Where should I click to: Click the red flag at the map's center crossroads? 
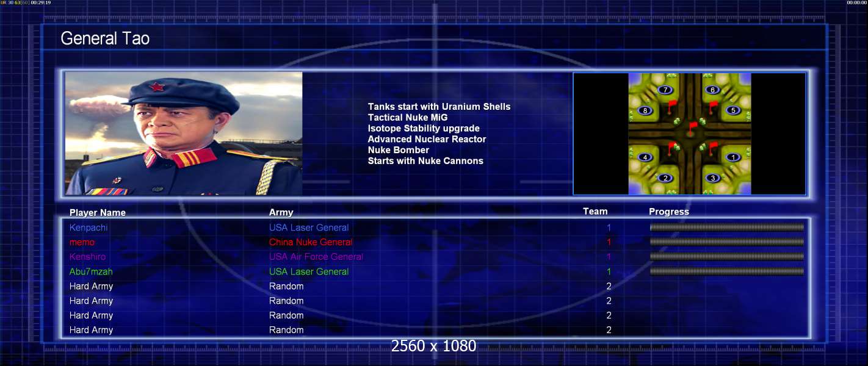pos(692,129)
